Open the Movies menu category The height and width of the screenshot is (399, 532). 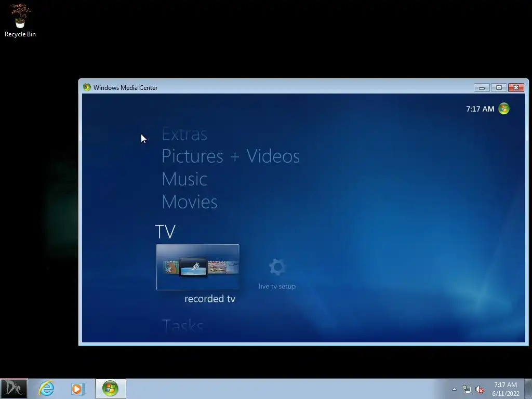[x=189, y=202]
